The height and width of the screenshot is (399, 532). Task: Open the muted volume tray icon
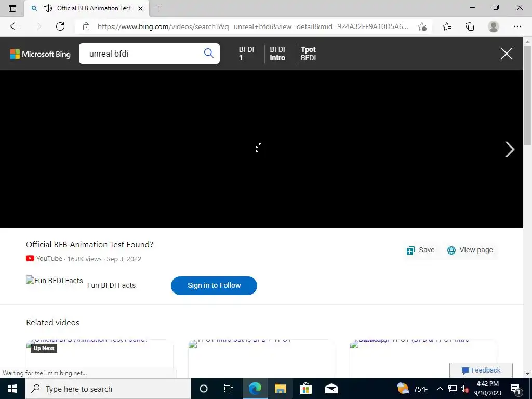point(464,389)
